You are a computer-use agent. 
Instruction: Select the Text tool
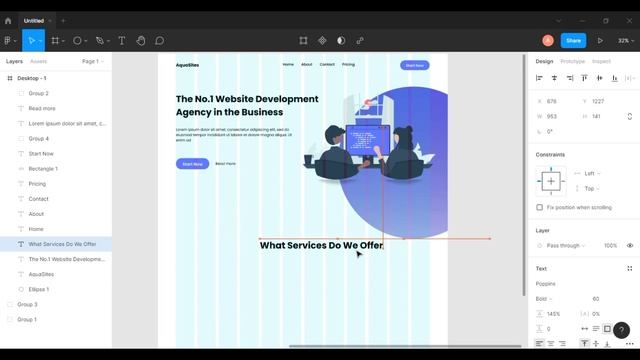tap(122, 40)
